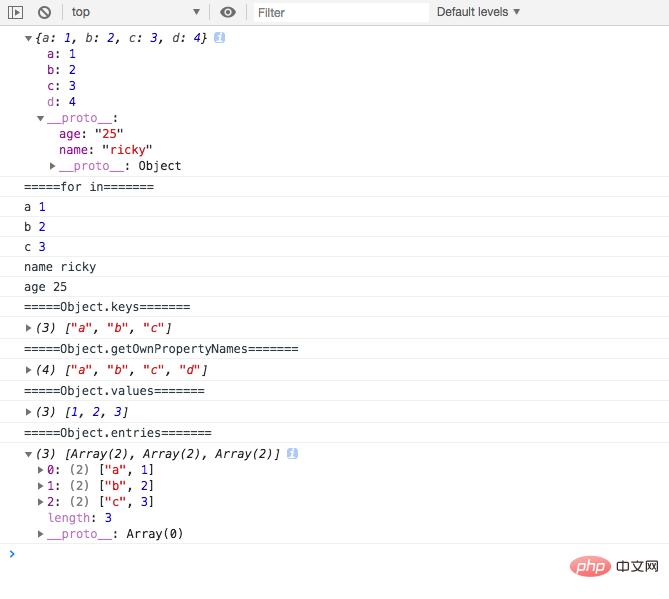
Task: Click the '=====Object.values=======' log line
Action: click(114, 391)
